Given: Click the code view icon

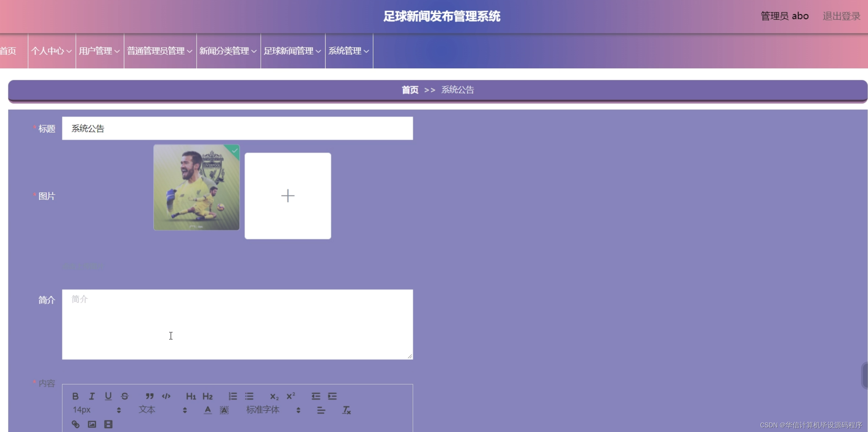Looking at the screenshot, I should click(166, 396).
